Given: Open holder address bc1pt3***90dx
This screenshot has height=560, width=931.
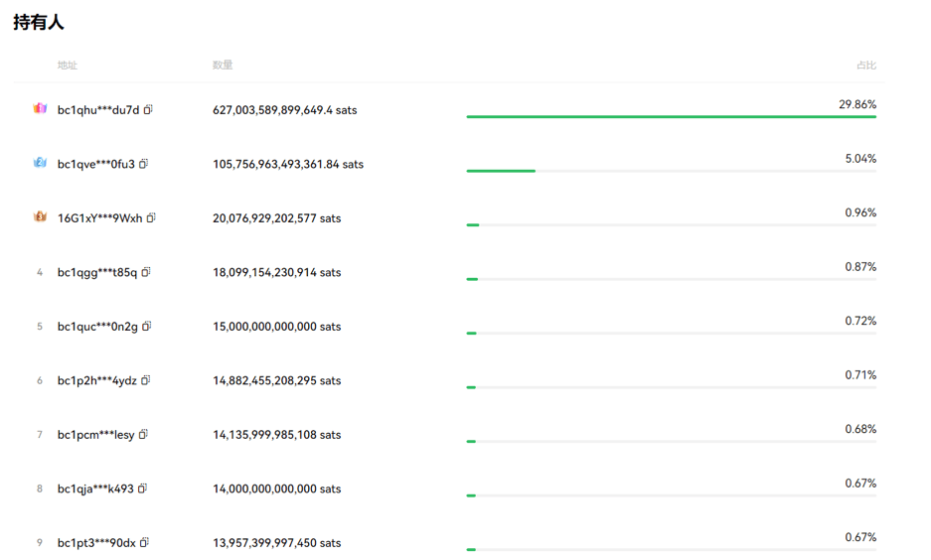Looking at the screenshot, I should tap(96, 543).
